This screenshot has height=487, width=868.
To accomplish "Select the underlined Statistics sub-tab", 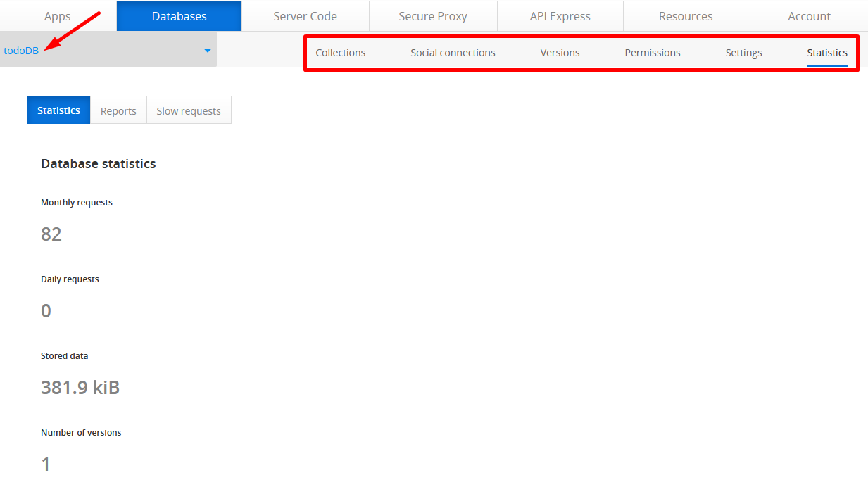I will 827,53.
